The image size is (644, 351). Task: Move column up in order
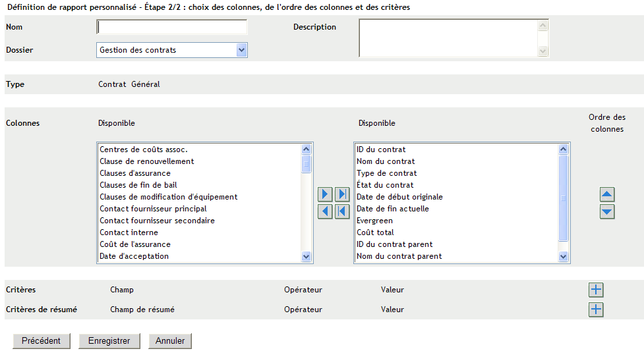(x=607, y=194)
